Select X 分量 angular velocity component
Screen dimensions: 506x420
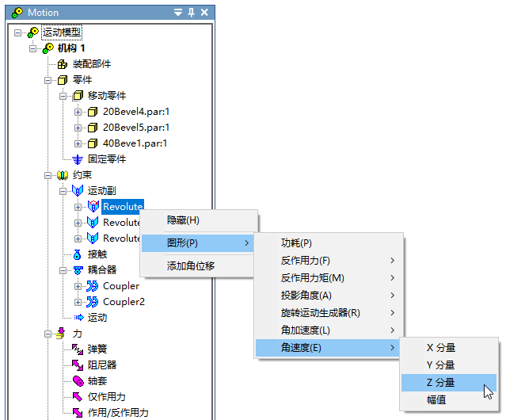(x=449, y=348)
